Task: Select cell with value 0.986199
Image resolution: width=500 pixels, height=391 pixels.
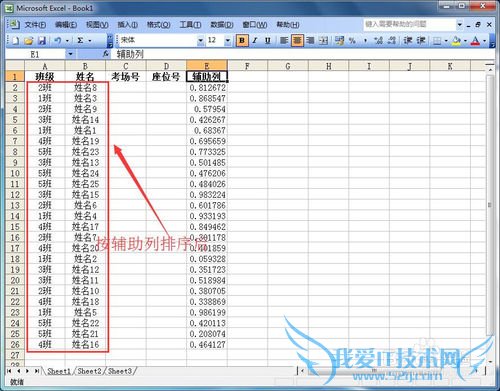Action: (207, 312)
